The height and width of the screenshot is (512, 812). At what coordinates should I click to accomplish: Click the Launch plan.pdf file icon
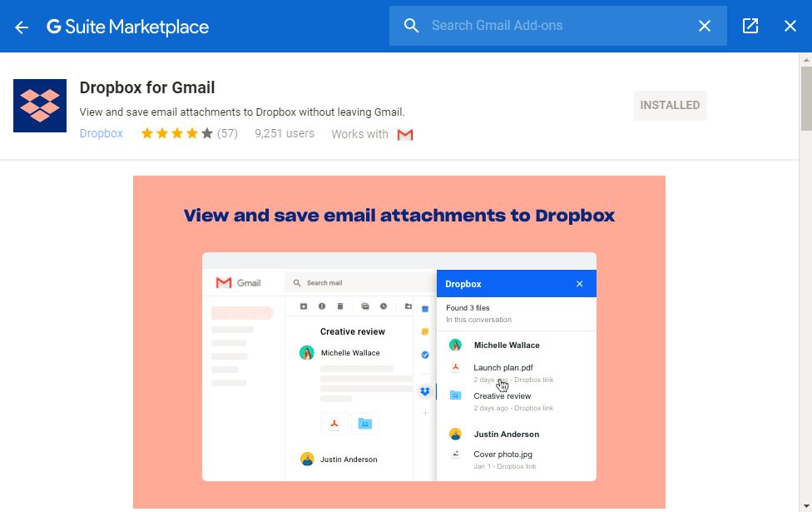coord(456,367)
